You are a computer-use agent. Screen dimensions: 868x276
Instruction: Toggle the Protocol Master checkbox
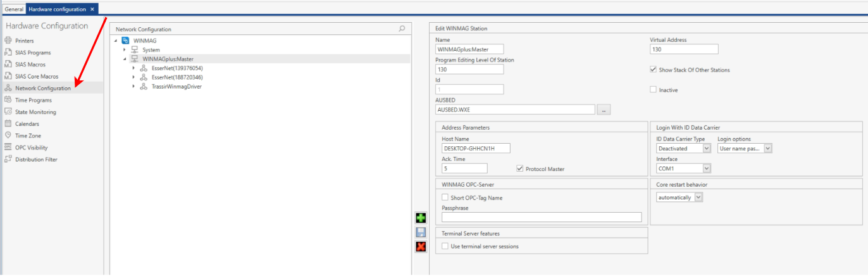520,168
